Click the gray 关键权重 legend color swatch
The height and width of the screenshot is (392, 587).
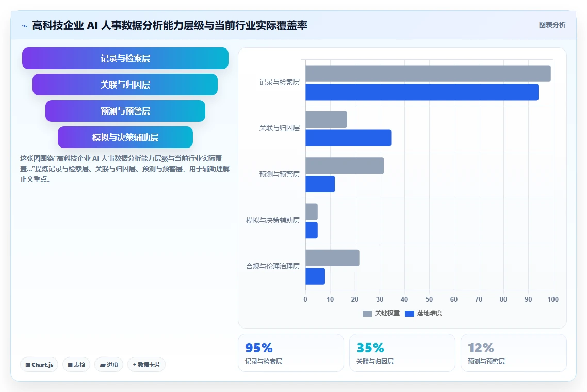click(x=367, y=314)
